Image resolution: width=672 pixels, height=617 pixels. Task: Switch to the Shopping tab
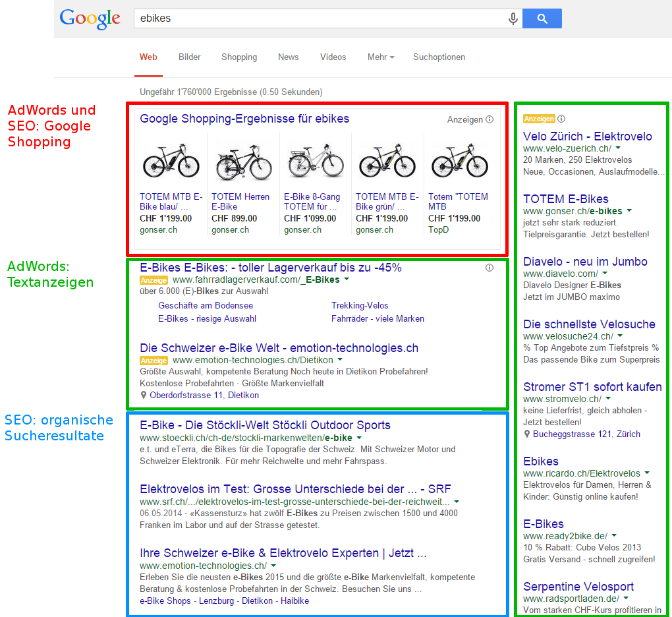point(239,57)
